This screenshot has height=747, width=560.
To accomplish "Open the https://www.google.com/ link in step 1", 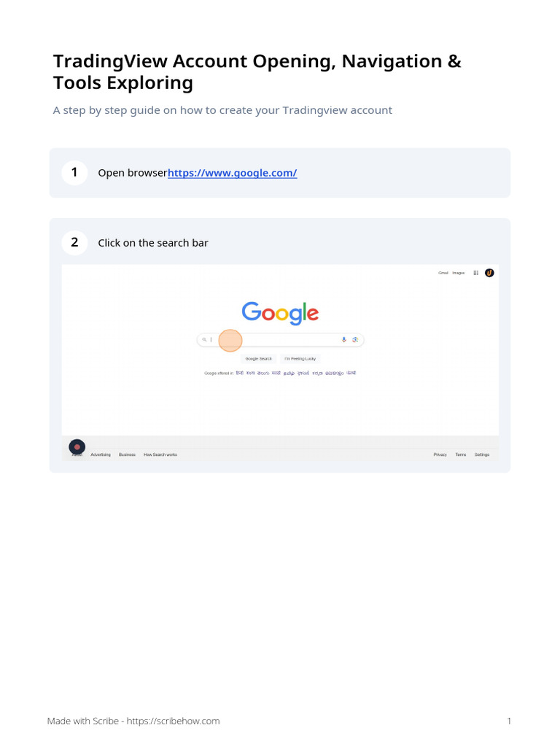I will click(233, 173).
